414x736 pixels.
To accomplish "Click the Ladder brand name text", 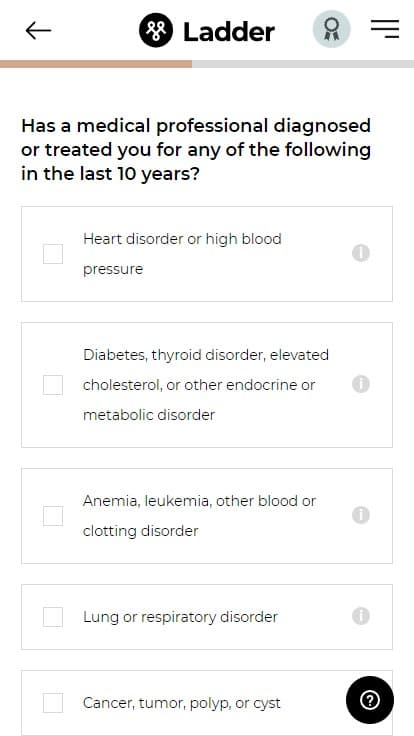I will pos(229,32).
